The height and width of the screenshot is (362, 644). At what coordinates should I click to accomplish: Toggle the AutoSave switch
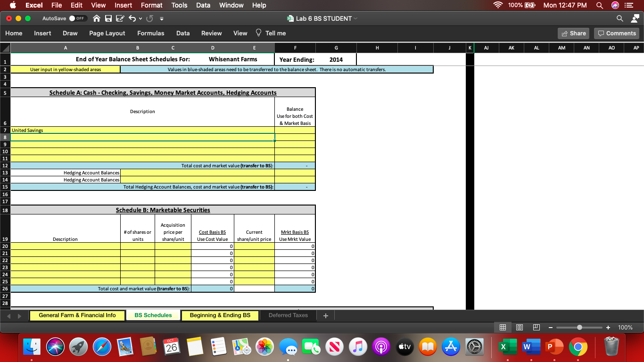tap(78, 19)
